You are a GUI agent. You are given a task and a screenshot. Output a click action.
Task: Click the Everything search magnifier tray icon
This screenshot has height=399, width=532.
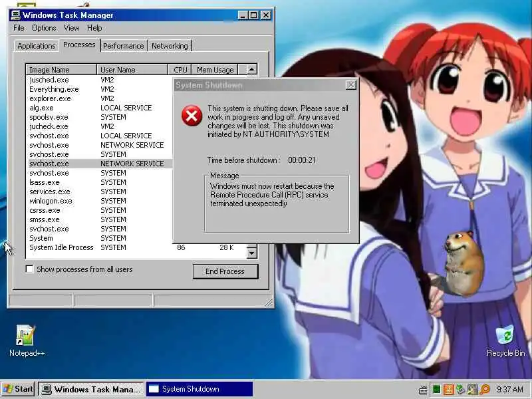point(485,390)
